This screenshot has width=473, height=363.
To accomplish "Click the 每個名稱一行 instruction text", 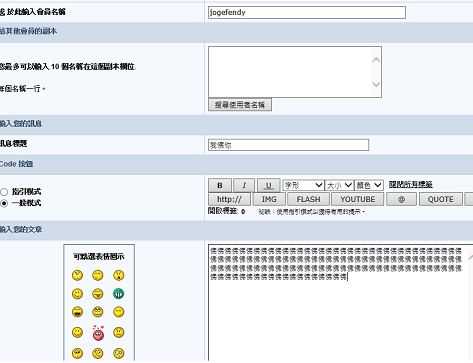I will tap(22, 89).
